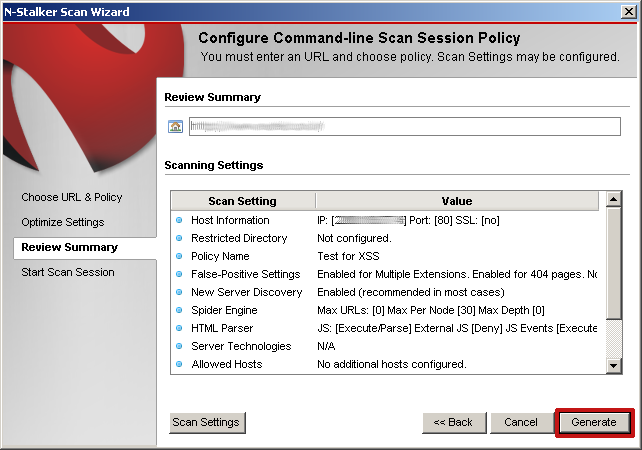Select the Host Information row label
The width and height of the screenshot is (642, 450).
[x=230, y=220]
